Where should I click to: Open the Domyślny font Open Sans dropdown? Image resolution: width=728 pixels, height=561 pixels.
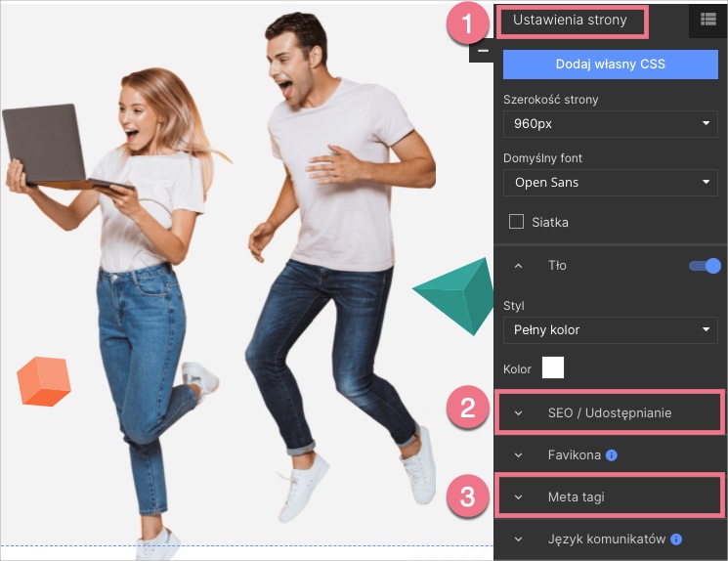click(611, 183)
